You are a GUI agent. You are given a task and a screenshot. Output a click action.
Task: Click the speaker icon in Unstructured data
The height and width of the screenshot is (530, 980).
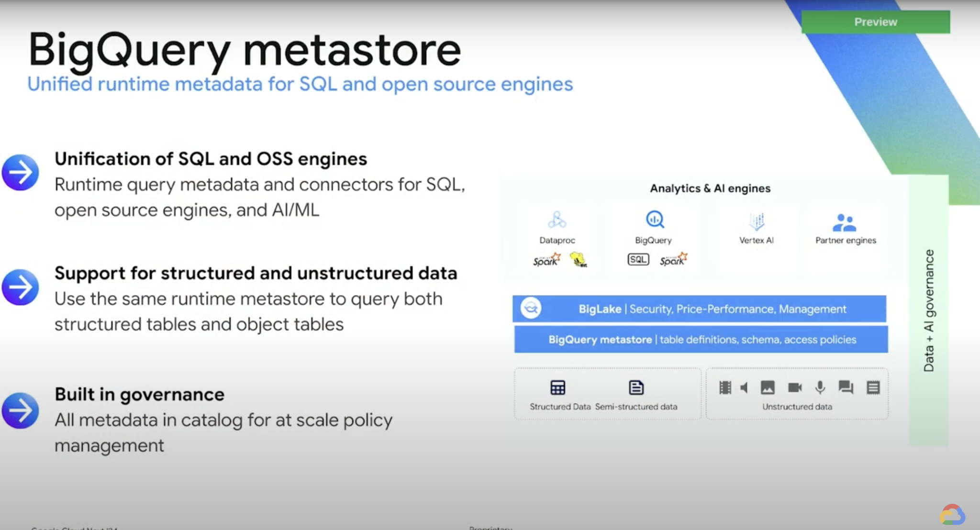click(745, 388)
